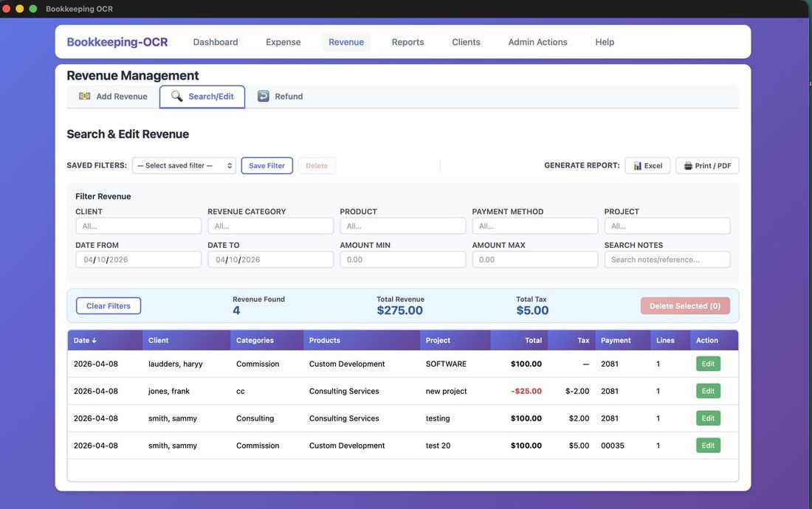Viewport: 812px width, 509px height.
Task: Click the Date From input field
Action: (137, 259)
